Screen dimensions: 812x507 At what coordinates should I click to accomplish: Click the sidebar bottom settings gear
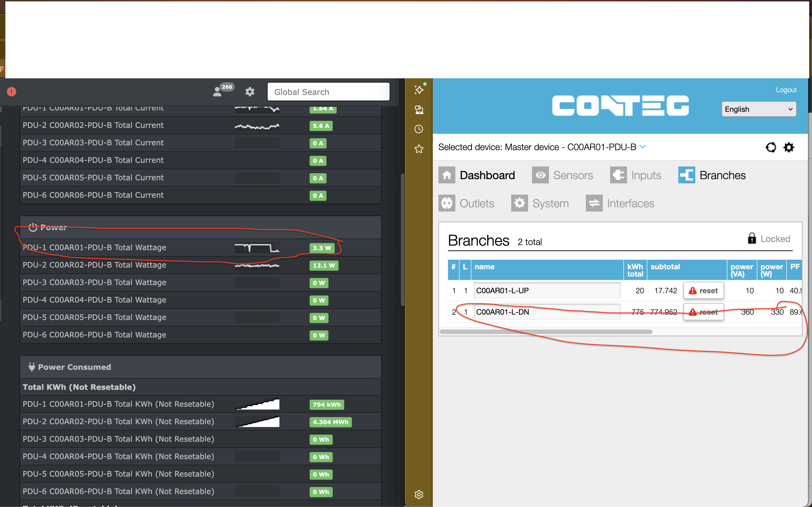pos(419,494)
